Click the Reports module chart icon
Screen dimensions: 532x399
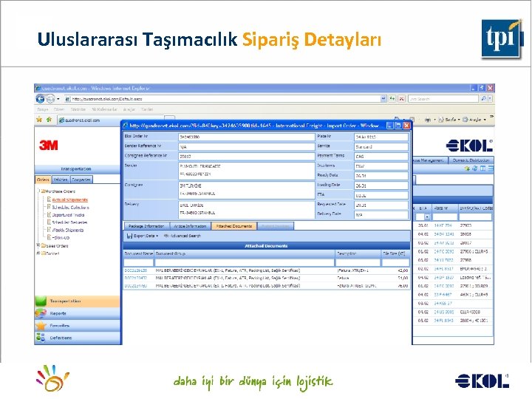click(x=41, y=313)
